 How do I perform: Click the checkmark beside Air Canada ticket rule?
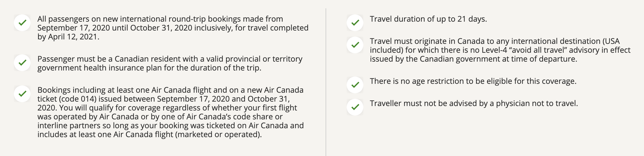point(22,94)
